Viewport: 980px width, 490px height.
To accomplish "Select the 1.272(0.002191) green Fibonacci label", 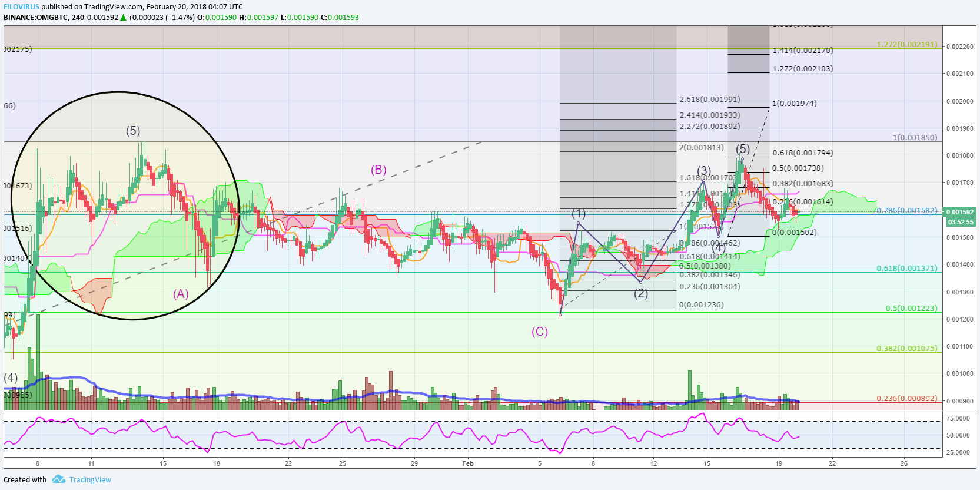I will pyautogui.click(x=906, y=44).
